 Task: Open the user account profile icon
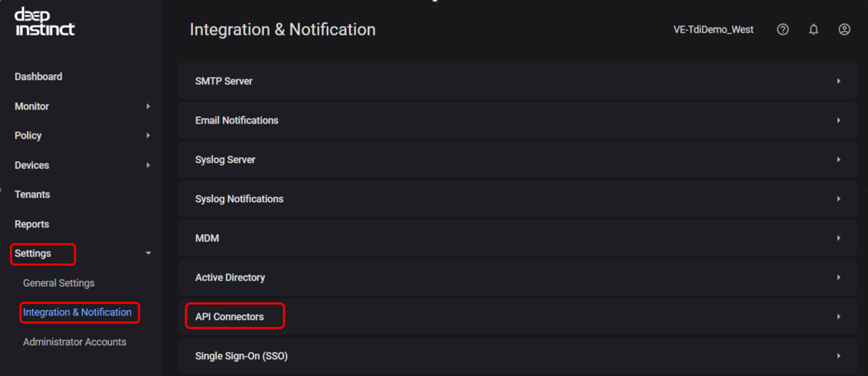[844, 30]
